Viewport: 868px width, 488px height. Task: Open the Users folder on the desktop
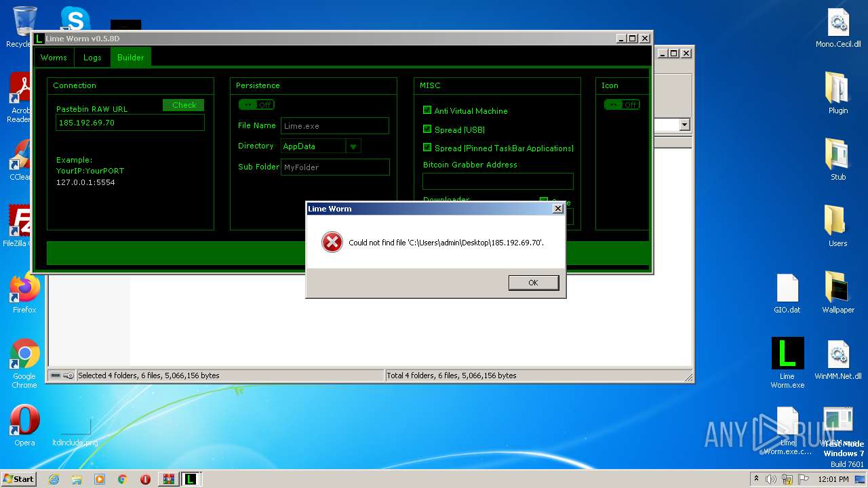click(838, 226)
